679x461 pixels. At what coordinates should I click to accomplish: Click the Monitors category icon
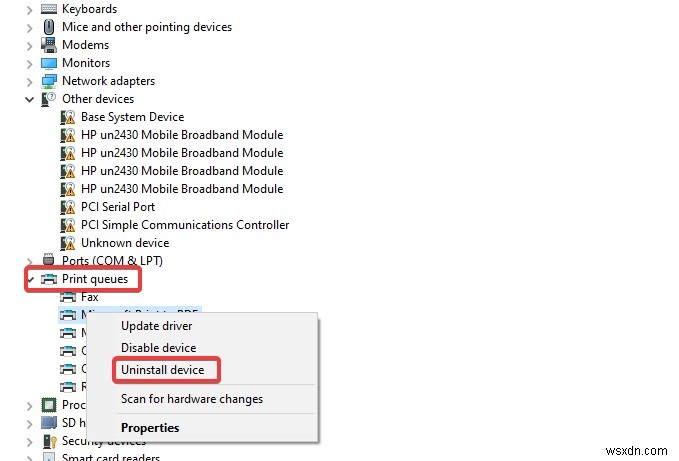49,63
